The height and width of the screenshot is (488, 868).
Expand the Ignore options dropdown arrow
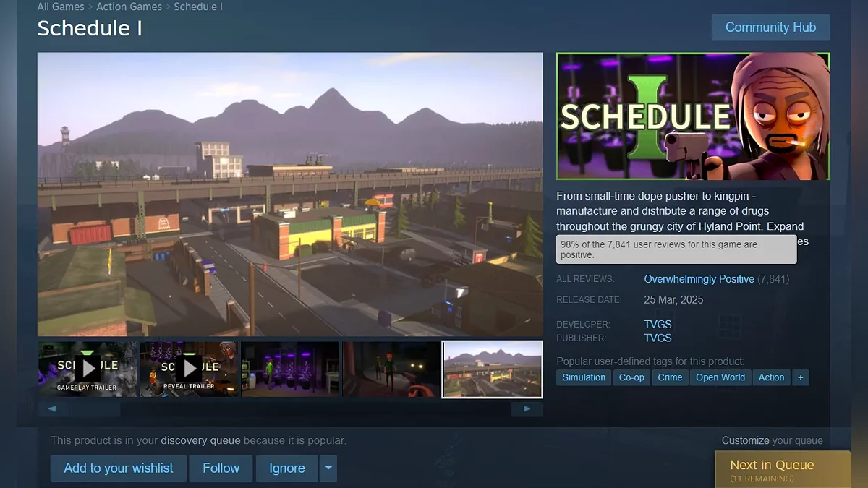[x=328, y=468]
